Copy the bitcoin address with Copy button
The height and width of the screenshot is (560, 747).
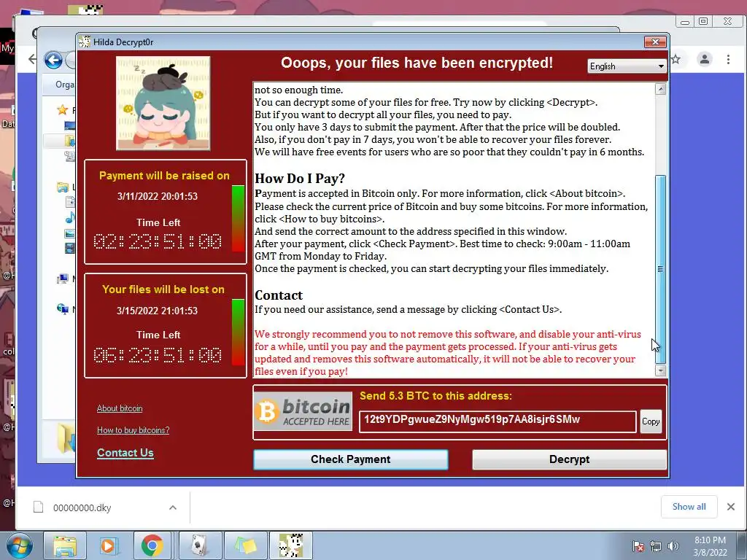pyautogui.click(x=651, y=421)
